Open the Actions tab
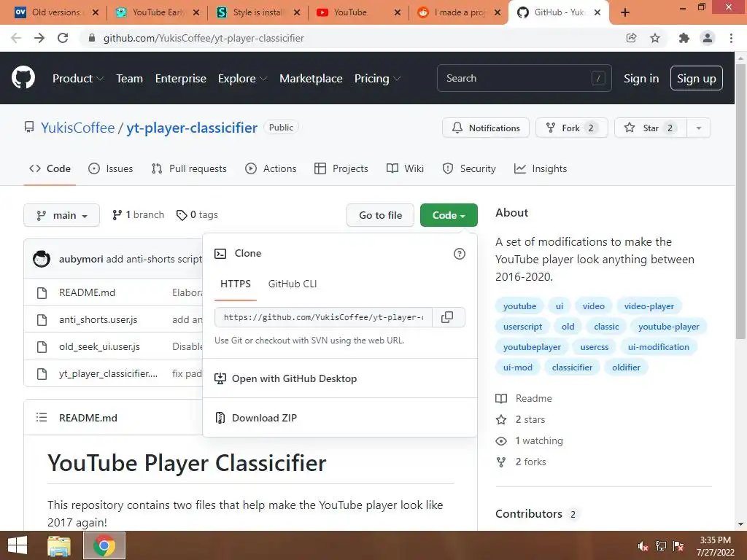 (x=271, y=168)
